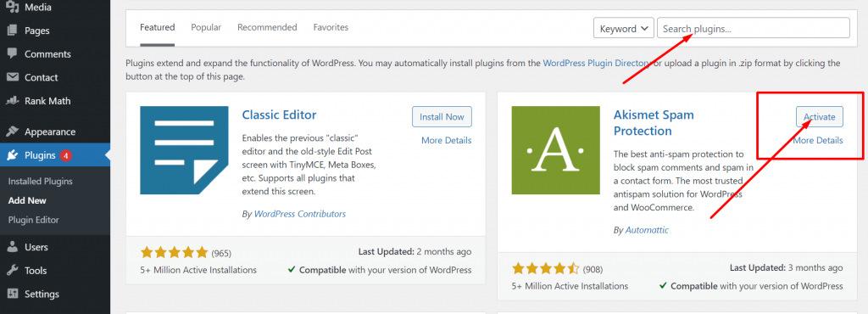Click the Comments speech bubble icon
This screenshot has height=314, width=868.
[12, 53]
